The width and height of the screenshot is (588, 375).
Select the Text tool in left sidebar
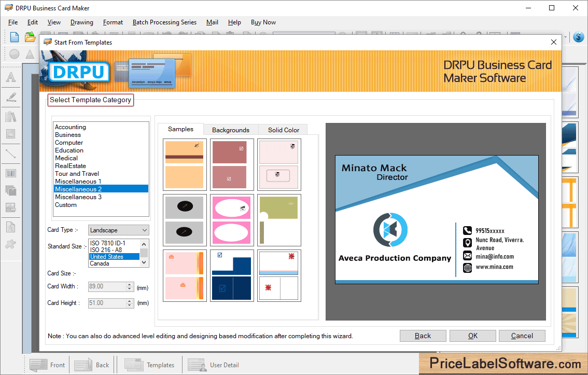pos(11,77)
